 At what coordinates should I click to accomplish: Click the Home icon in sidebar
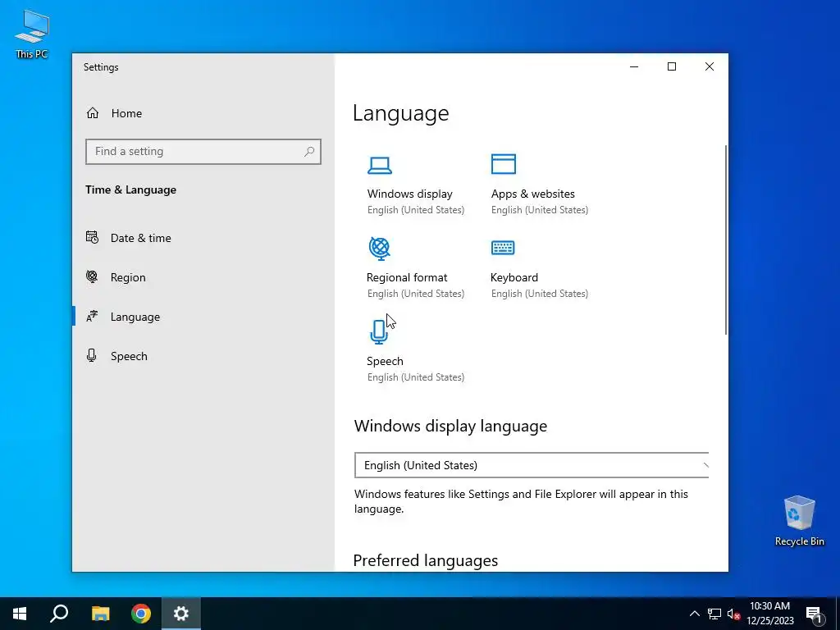[93, 113]
